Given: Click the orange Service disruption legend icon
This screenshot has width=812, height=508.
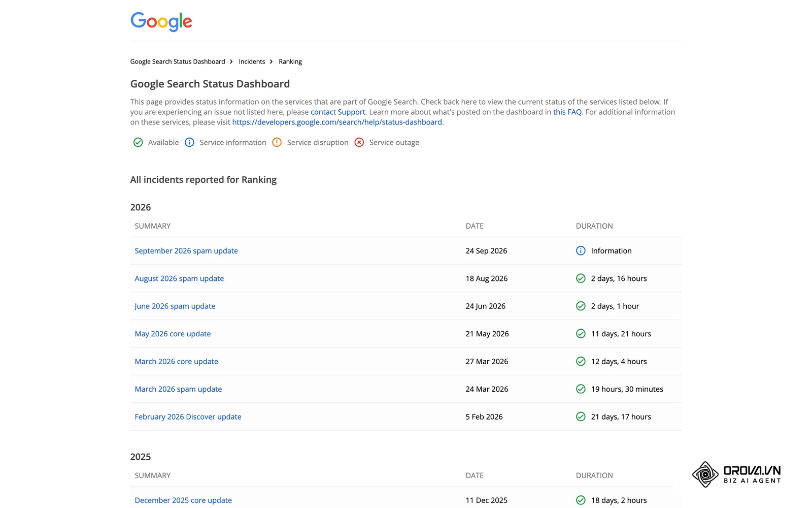Looking at the screenshot, I should tap(277, 142).
